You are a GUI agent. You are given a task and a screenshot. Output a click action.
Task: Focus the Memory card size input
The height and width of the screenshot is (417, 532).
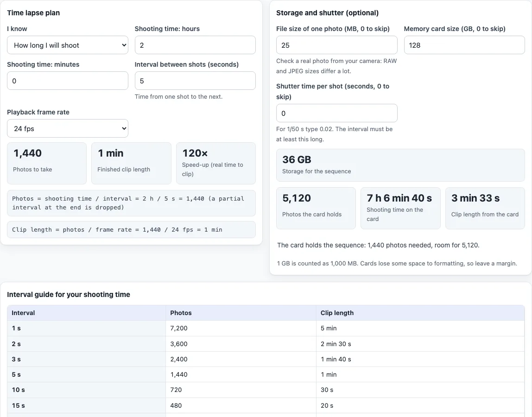(464, 45)
